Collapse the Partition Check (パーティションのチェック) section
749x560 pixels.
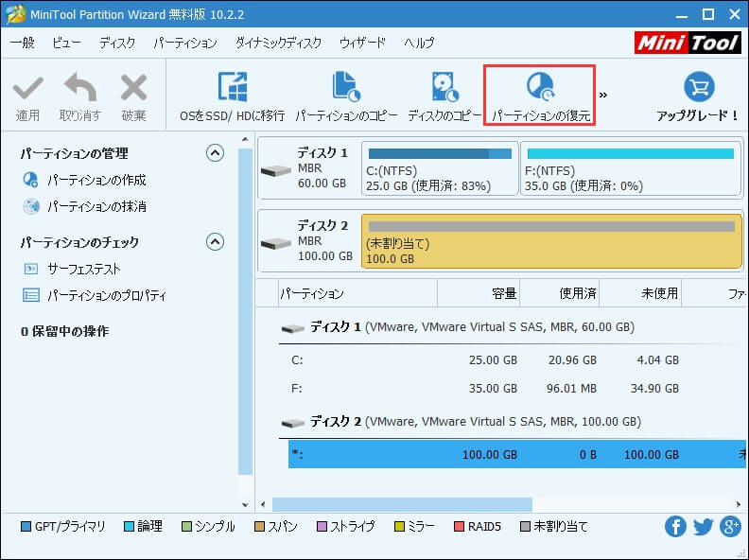215,242
